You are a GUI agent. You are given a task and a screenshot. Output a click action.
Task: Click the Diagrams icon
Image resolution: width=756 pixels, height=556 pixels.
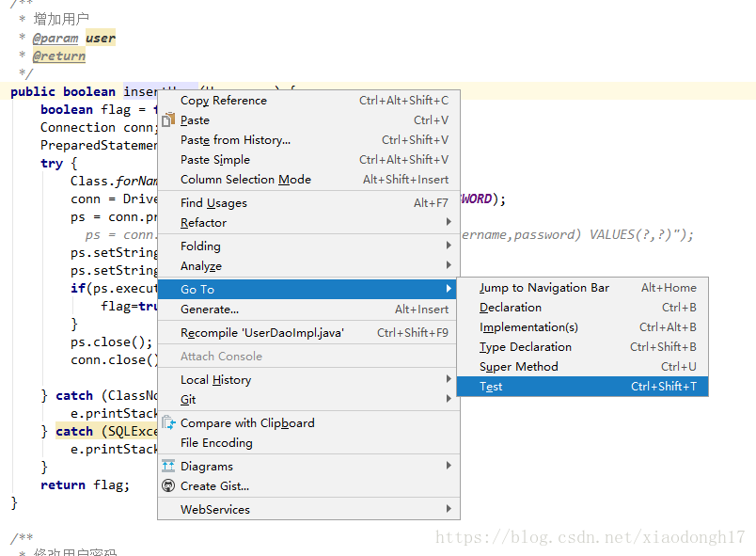coord(168,466)
